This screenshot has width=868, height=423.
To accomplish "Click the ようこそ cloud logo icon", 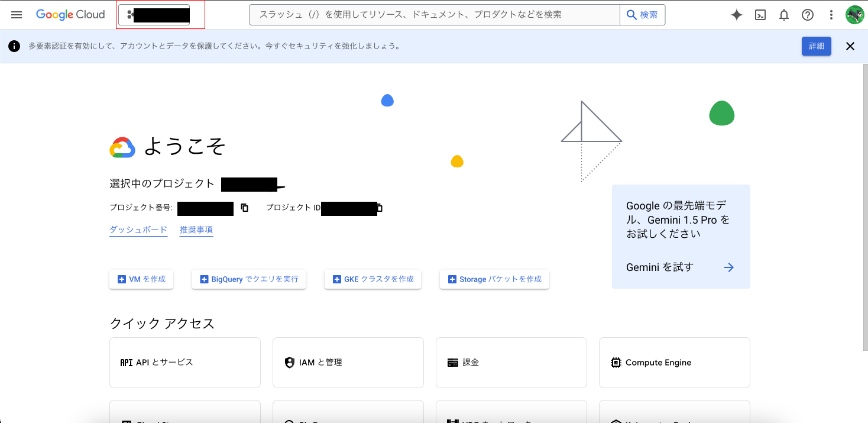I will 122,147.
